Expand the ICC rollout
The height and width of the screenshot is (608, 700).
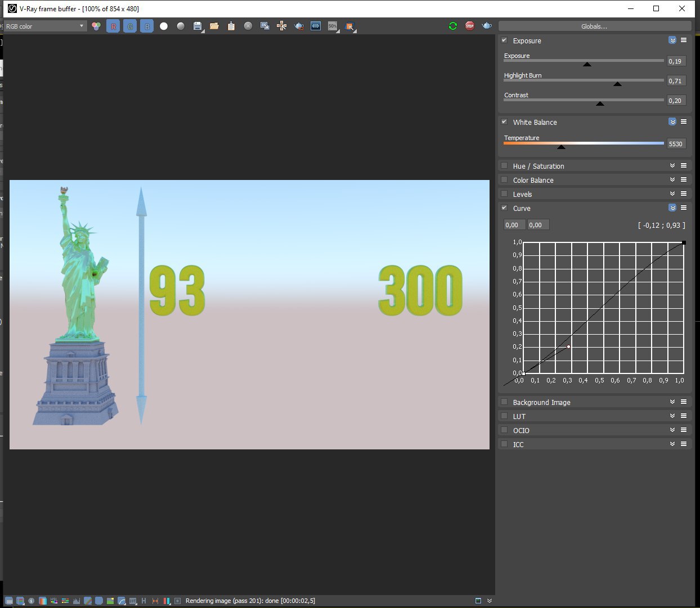672,444
